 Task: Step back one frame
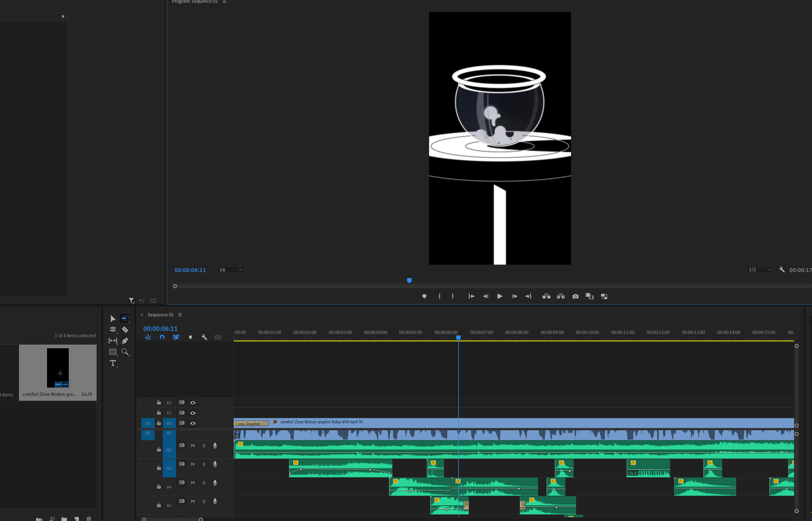pyautogui.click(x=486, y=296)
